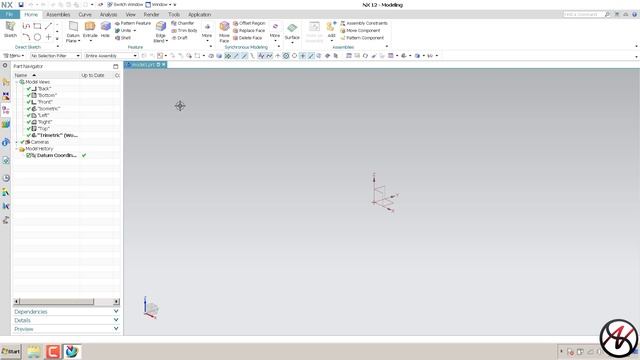This screenshot has height=360, width=640.
Task: Click the Offset Region button
Action: 249,23
